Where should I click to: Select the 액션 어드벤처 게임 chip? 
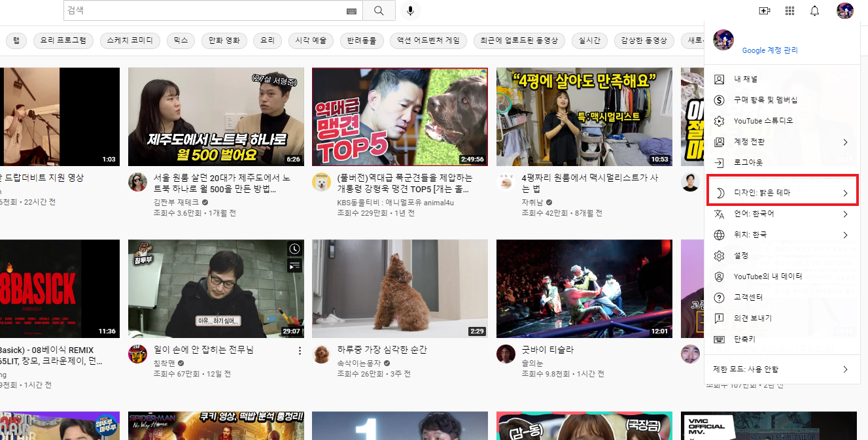tap(428, 41)
